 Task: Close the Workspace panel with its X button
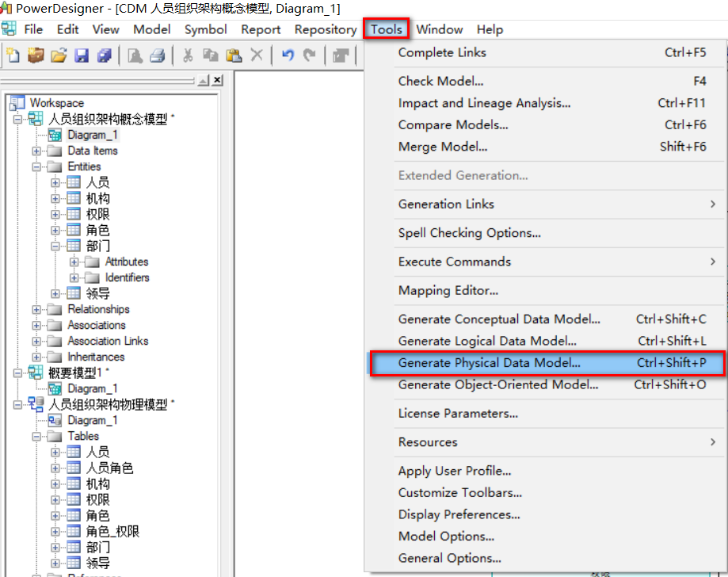(216, 79)
